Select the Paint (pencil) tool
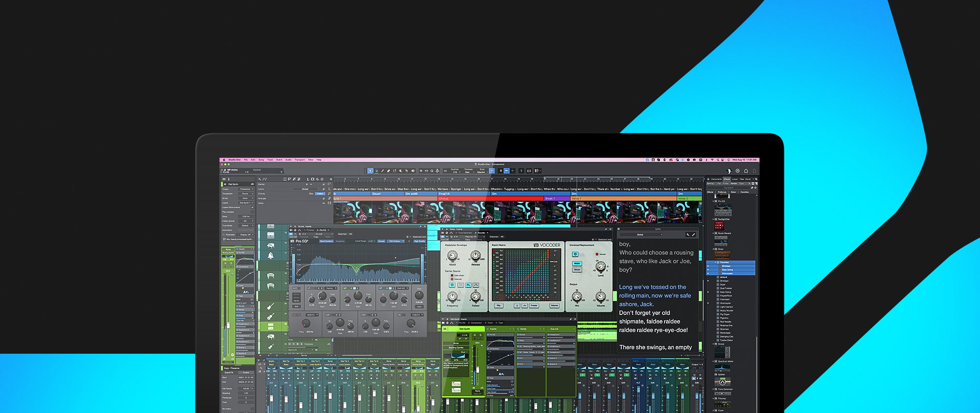Screen dimensions: 980x413 click(x=382, y=171)
